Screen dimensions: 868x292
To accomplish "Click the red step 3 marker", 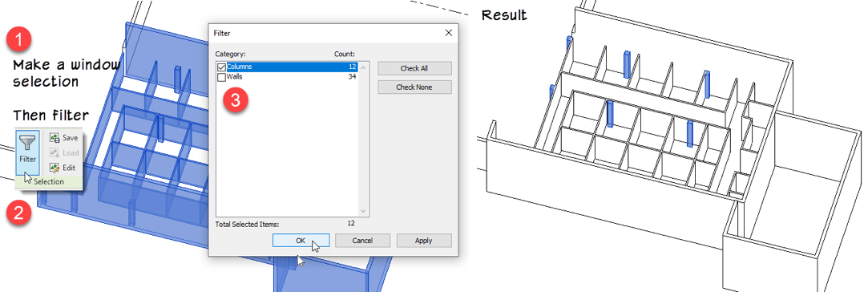I will coord(236,100).
